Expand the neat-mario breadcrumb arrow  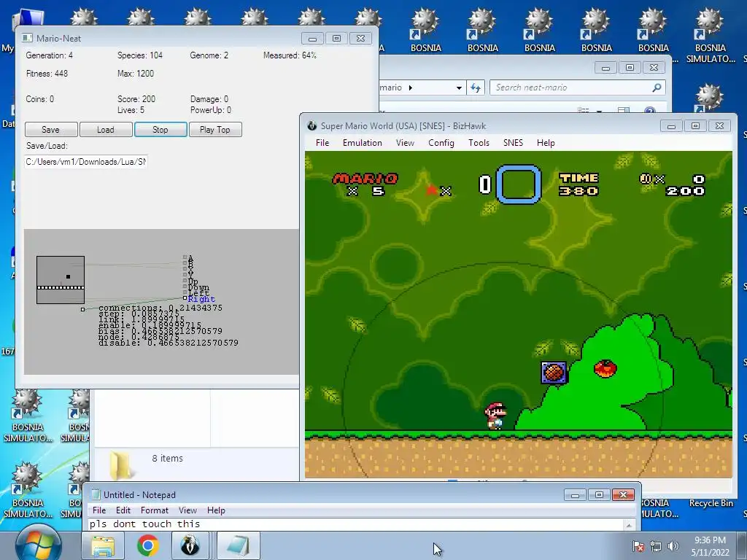click(x=411, y=87)
